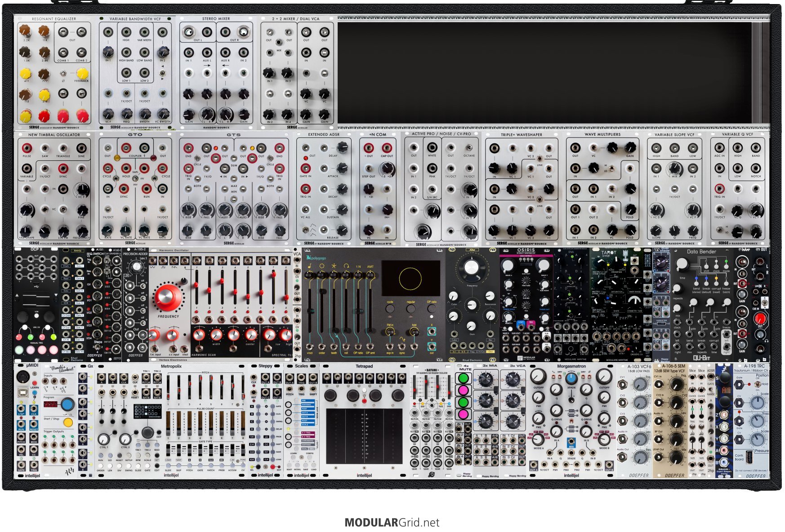The image size is (785, 532).
Task: Click the order slider on Polygogo
Action: 321,310
